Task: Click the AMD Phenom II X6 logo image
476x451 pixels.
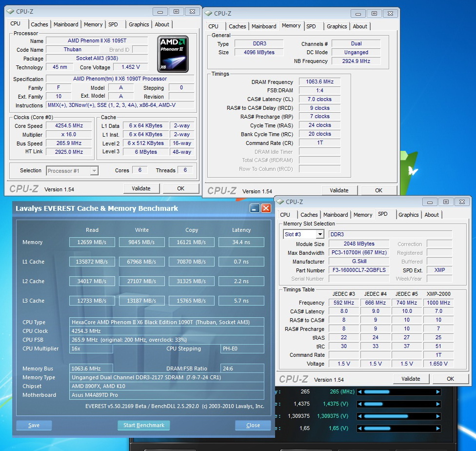Action: [173, 54]
